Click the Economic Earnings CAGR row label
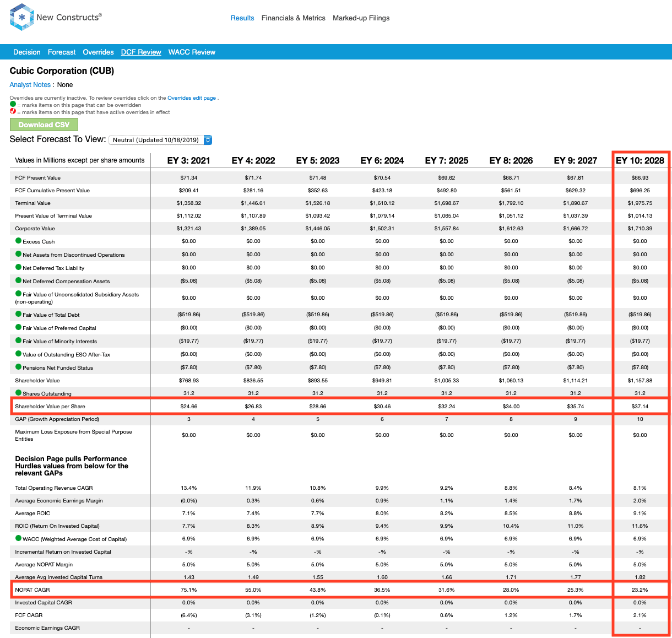This screenshot has width=672, height=638. coord(47,628)
